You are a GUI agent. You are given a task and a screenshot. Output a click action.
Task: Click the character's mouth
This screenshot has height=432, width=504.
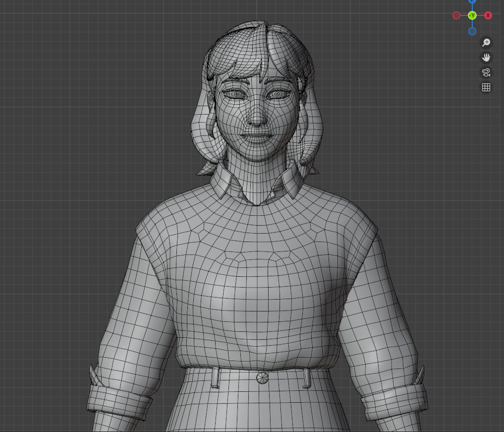point(256,134)
